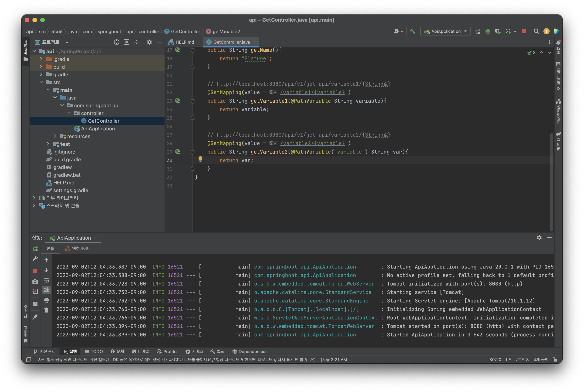Click Collapse All in the project panel

point(137,42)
